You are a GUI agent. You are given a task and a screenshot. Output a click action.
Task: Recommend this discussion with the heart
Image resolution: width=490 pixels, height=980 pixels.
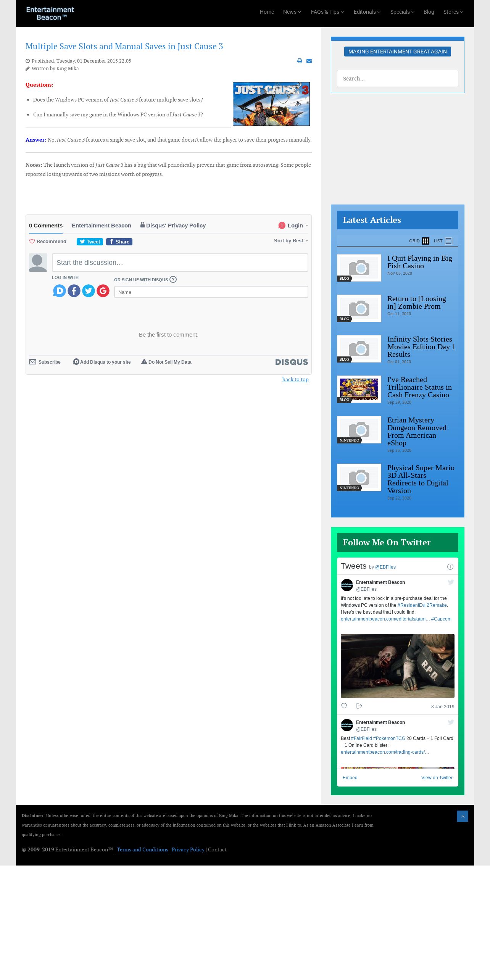pos(48,242)
